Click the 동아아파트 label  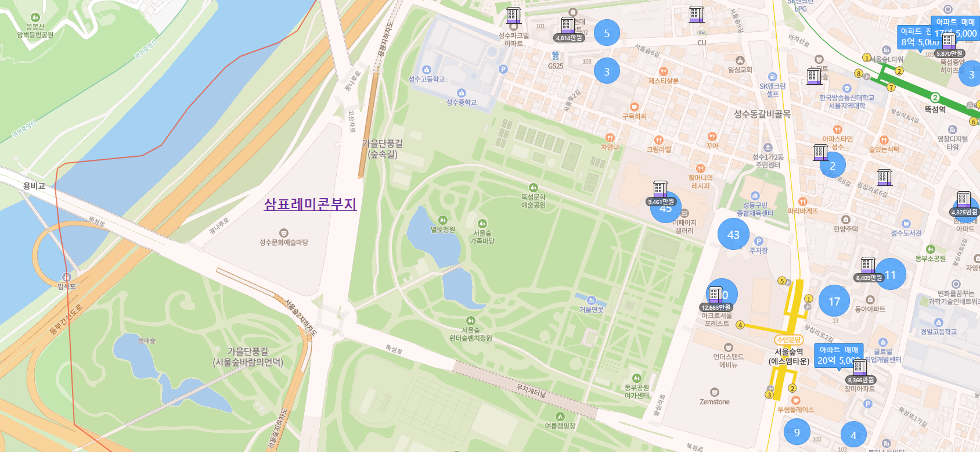point(870,309)
